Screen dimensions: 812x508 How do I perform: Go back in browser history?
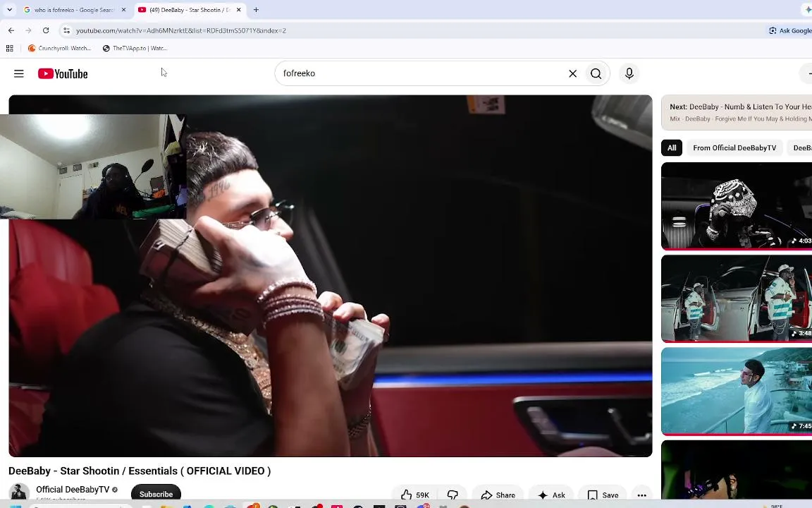[11, 30]
